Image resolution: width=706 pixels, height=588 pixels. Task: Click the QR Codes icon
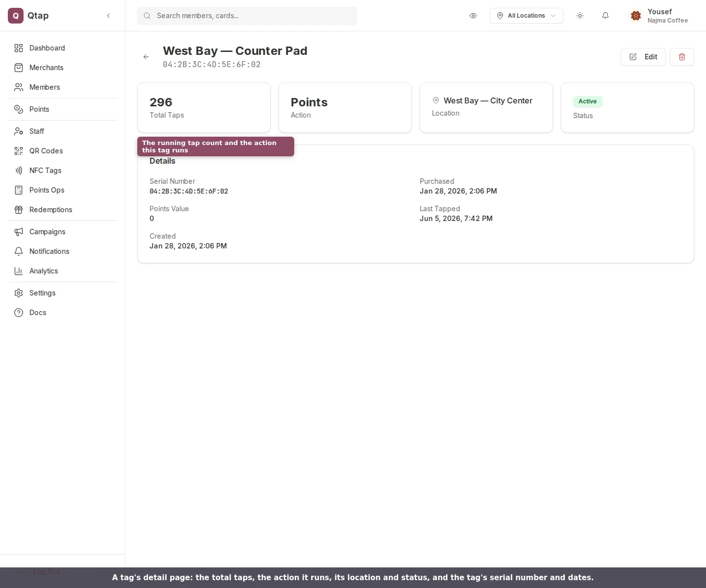tap(19, 151)
